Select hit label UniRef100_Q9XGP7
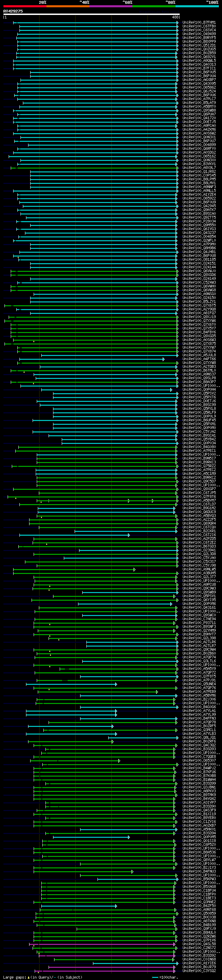 [x=199, y=489]
